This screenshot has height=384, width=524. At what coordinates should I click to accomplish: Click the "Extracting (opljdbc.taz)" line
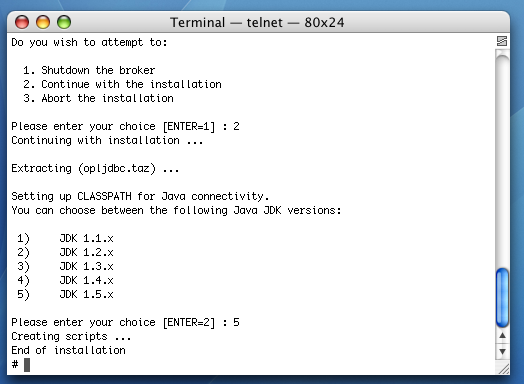point(95,168)
